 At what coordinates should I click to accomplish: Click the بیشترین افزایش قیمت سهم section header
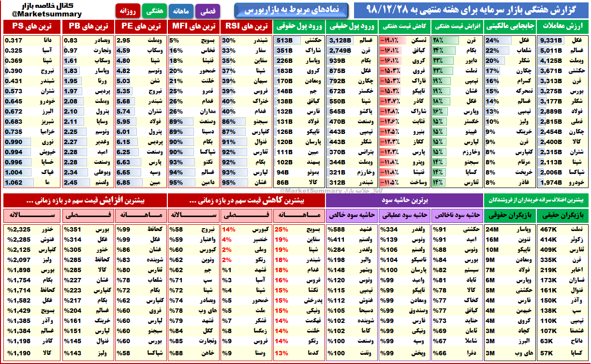pos(85,199)
